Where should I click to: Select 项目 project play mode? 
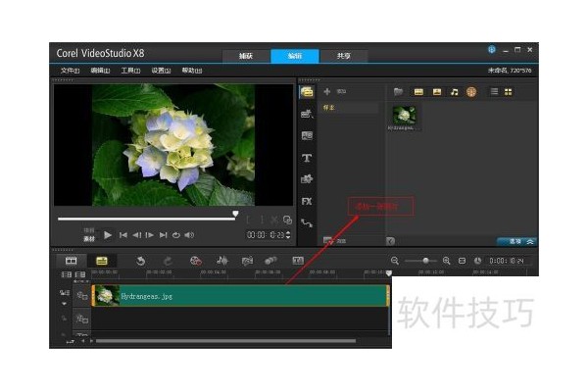[89, 230]
